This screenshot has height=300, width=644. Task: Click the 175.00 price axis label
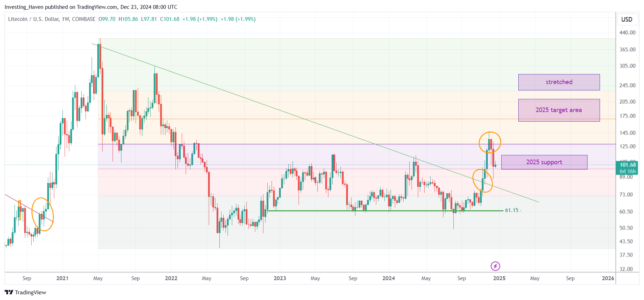point(627,116)
